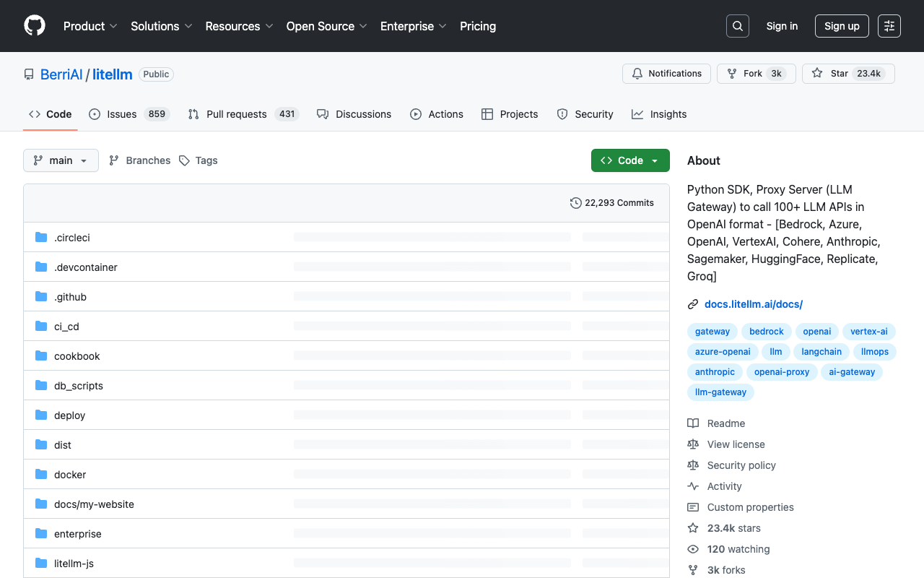924x578 pixels.
Task: Select the Code repository tab
Action: click(51, 114)
